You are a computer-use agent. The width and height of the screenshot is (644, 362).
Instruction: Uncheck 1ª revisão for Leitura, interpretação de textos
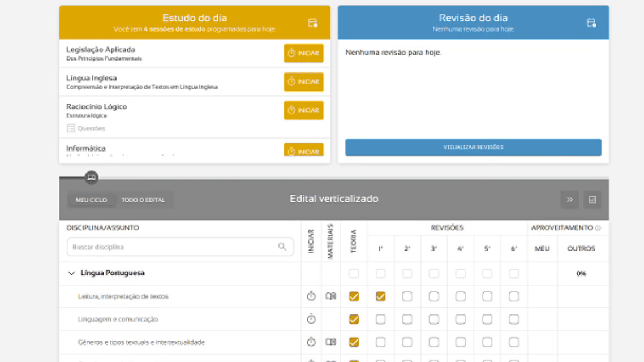tap(380, 296)
